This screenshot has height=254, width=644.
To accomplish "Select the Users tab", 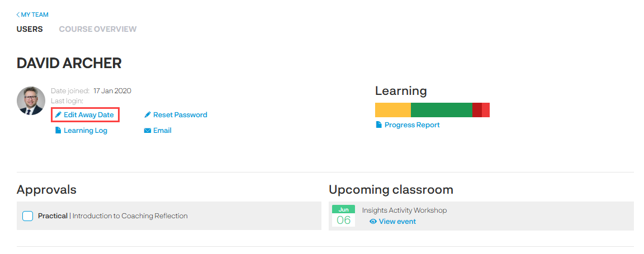I will (x=30, y=29).
